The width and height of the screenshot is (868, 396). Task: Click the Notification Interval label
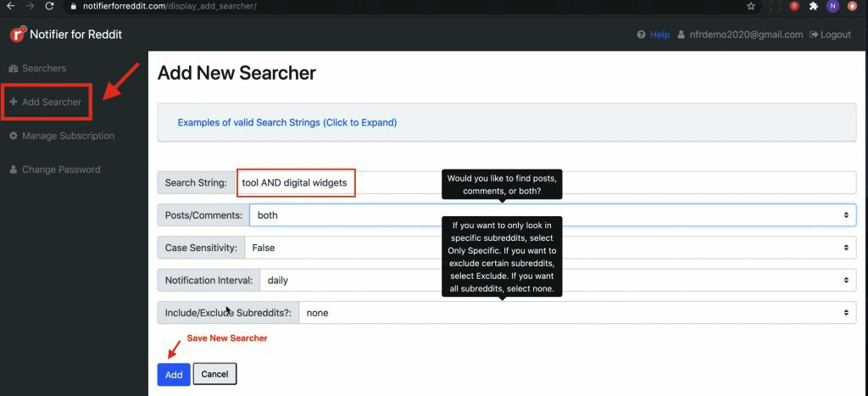pos(209,280)
